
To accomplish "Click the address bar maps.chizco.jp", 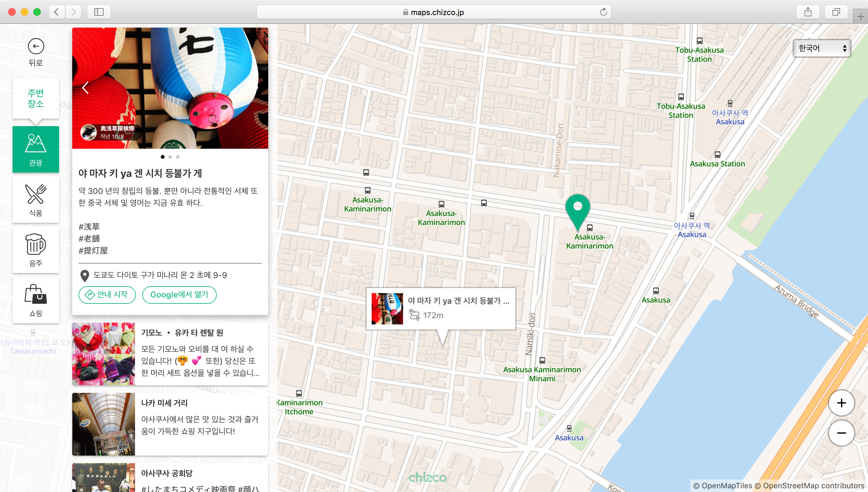I will [x=434, y=12].
